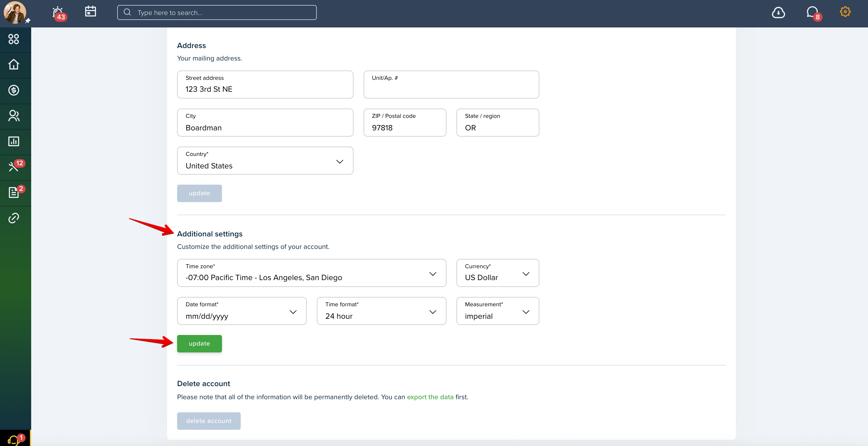Image resolution: width=868 pixels, height=446 pixels.
Task: Click into the Unit/Ap. # field
Action: coord(451,85)
